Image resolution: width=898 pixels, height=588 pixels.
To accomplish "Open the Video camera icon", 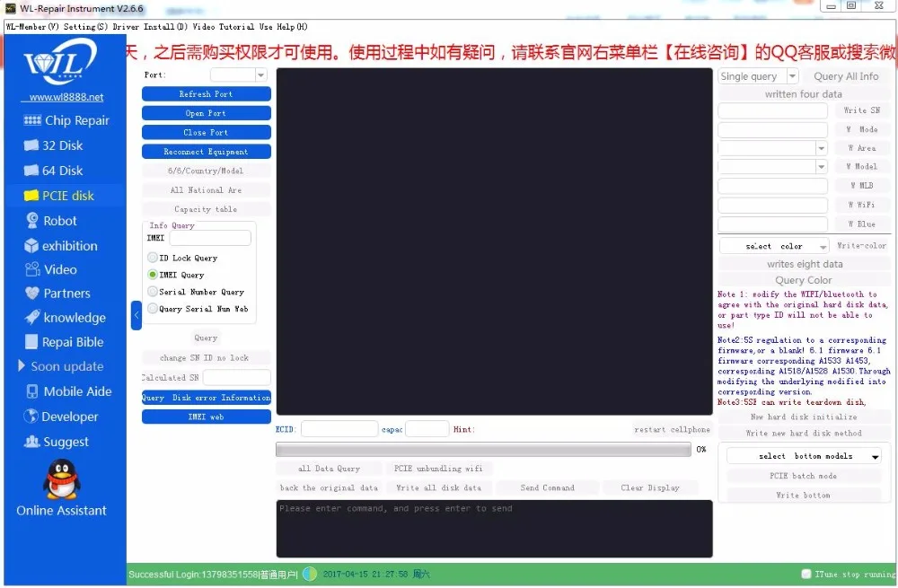I will point(32,269).
